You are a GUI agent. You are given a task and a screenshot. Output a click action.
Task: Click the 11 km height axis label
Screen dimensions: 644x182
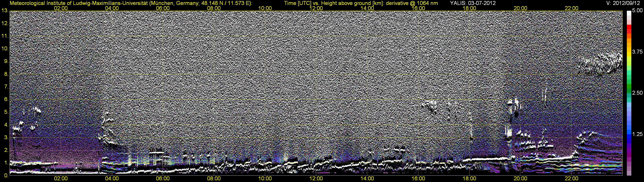(5, 36)
